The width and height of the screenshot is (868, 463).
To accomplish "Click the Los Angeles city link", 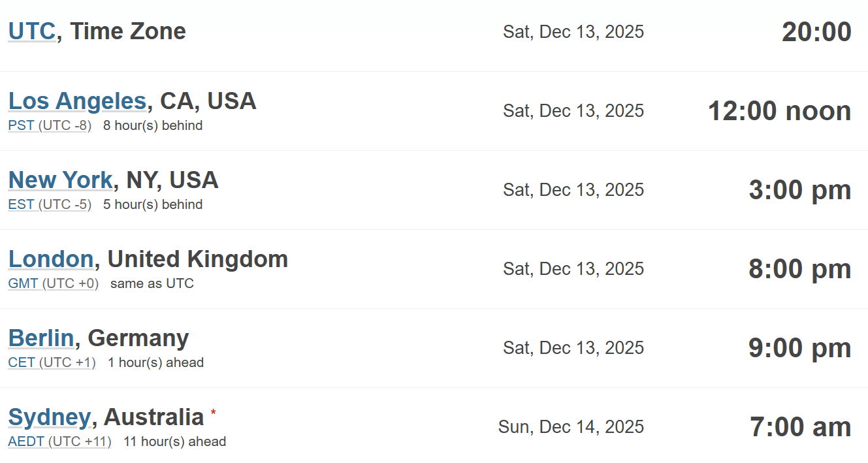I will click(x=77, y=101).
